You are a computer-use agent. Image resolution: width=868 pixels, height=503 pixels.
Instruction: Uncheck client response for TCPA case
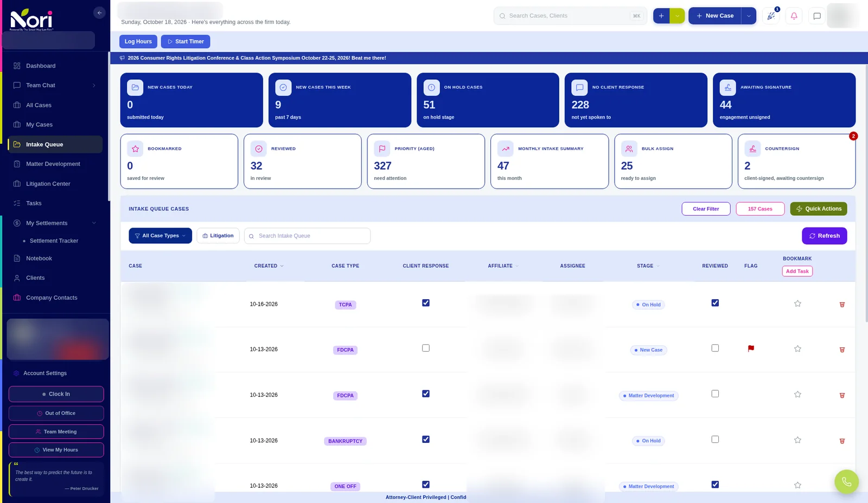[x=426, y=303]
